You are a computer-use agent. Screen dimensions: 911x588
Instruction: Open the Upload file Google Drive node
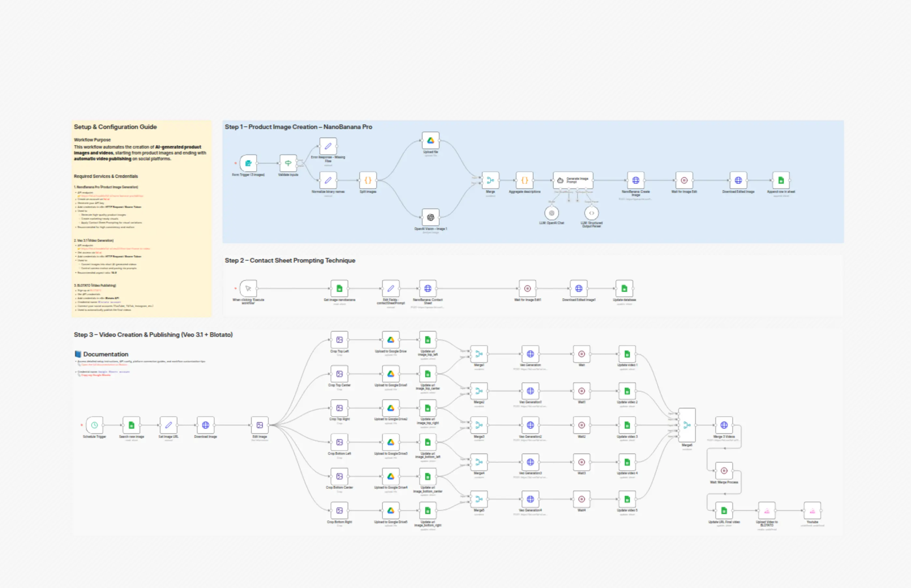[x=431, y=140]
